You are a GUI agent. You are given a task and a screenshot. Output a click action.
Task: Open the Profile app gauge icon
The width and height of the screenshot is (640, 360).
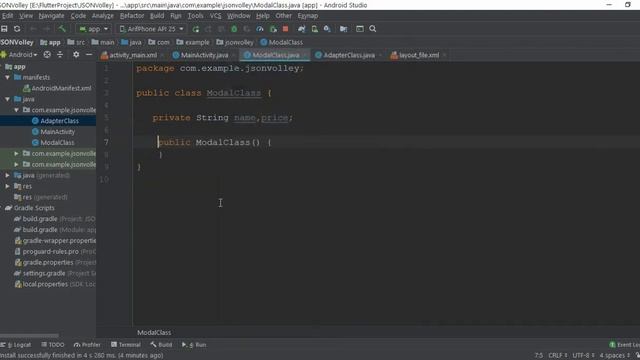coord(260,29)
